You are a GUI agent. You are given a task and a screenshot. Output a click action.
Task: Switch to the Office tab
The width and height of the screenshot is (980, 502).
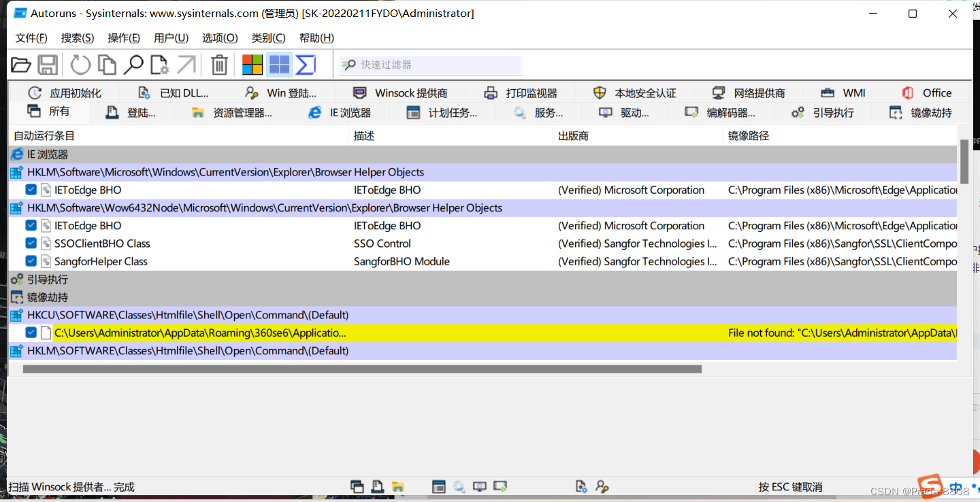(x=927, y=93)
